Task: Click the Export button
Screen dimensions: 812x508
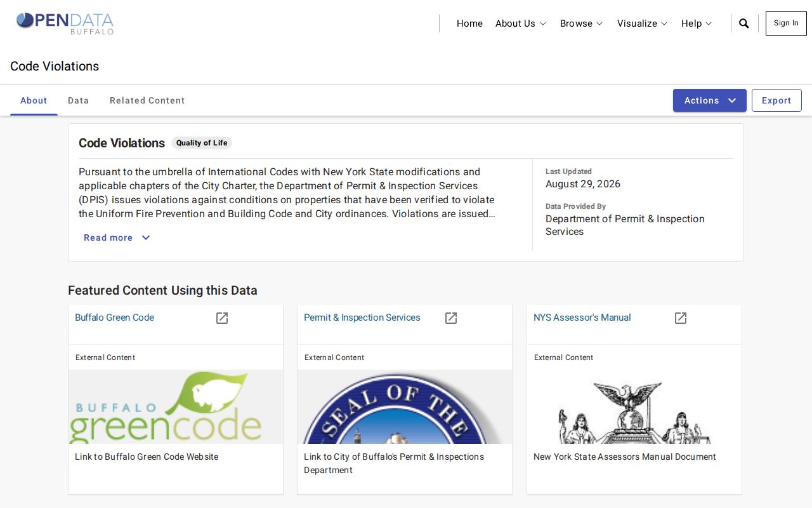Action: (x=776, y=100)
